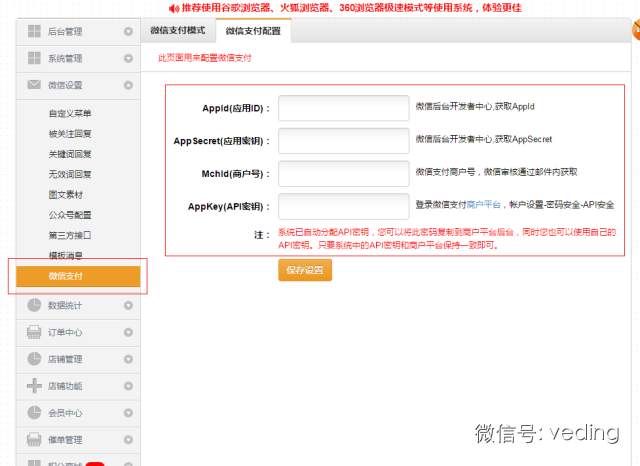Click the 订单中心 printer icon
The height and width of the screenshot is (466, 640).
click(34, 332)
